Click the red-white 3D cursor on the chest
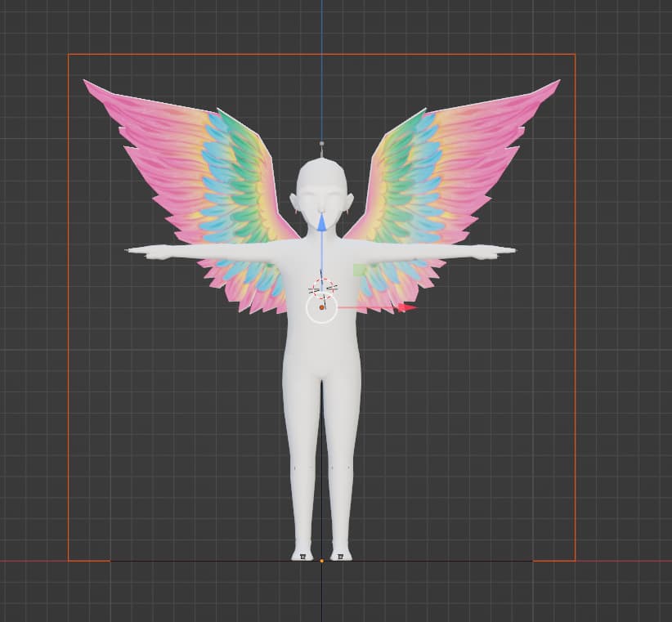Viewport: 672px width, 622px height. pos(323,288)
